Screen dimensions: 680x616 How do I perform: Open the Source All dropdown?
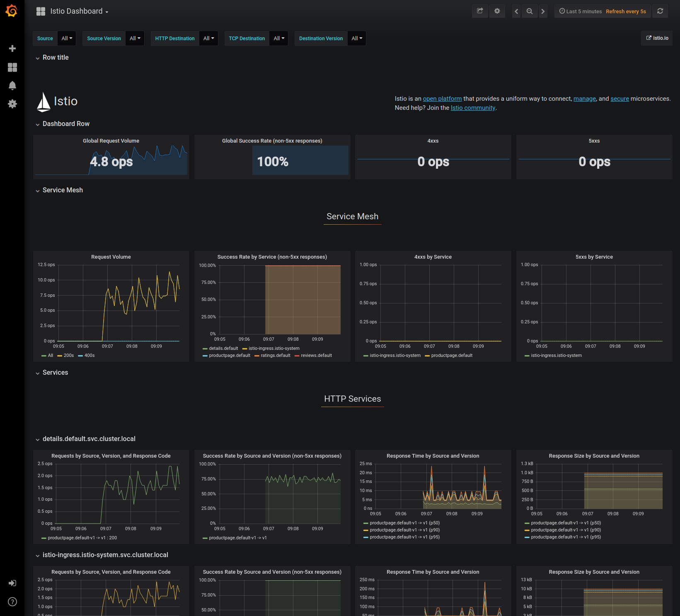(x=67, y=39)
